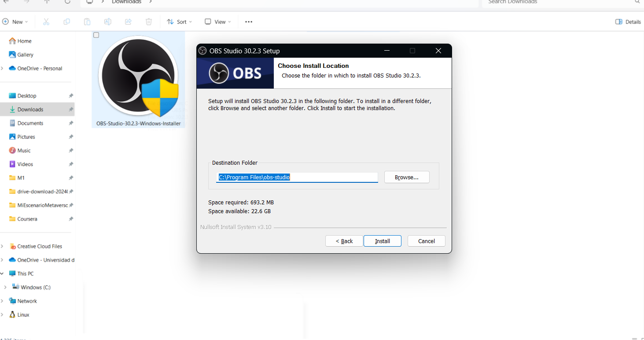Click pin icon next to Documents
This screenshot has width=644, height=340.
tap(71, 123)
